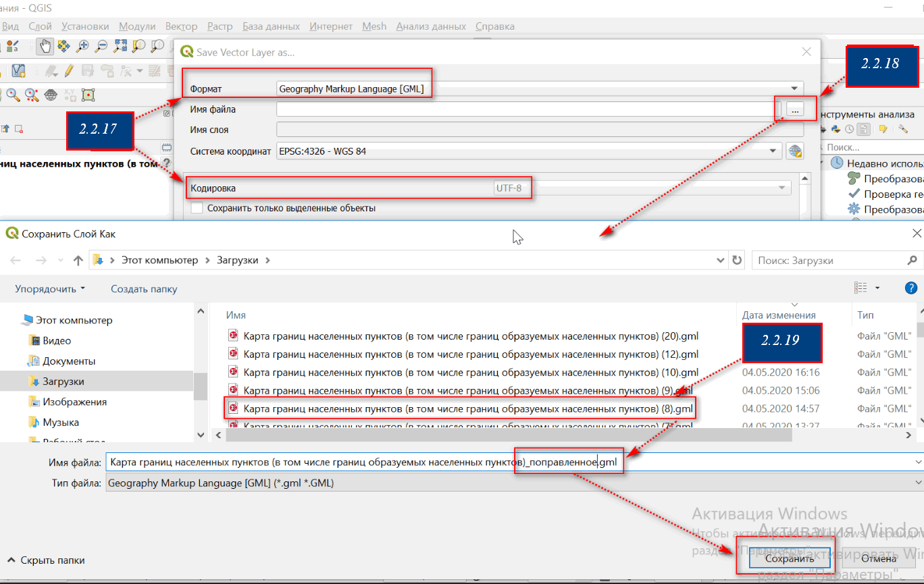Click the file list horizontal scrollbar
This screenshot has height=584, width=924.
click(x=509, y=436)
